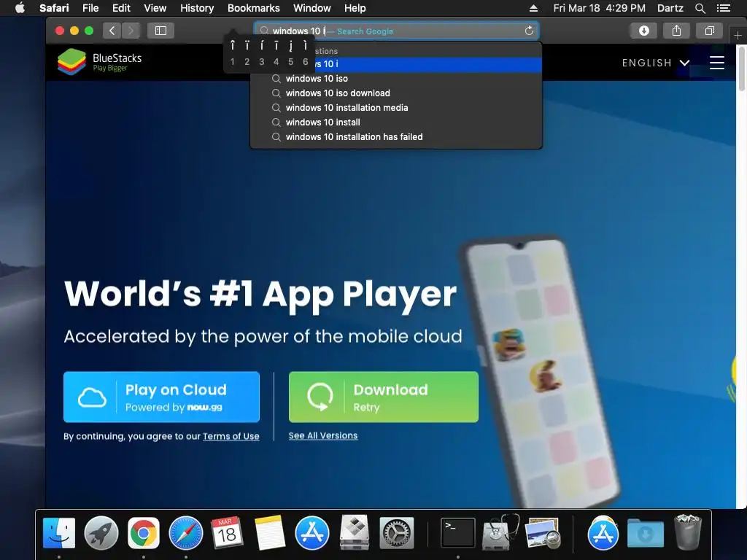Viewport: 747px width, 560px height.
Task: Open the Trash in the Dock
Action: (x=687, y=532)
